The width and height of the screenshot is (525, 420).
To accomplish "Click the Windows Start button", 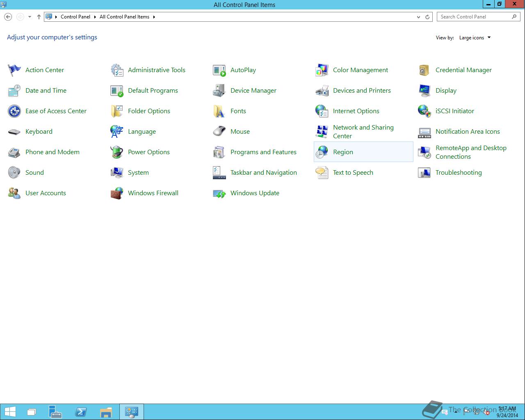I will pos(10,412).
